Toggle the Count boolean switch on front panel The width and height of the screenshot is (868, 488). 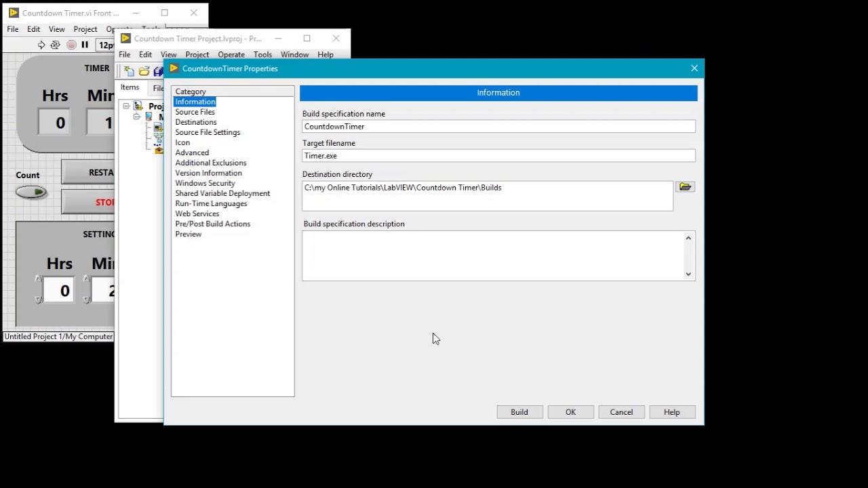(x=31, y=193)
